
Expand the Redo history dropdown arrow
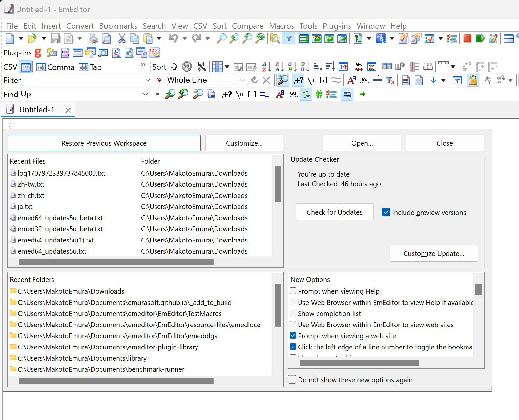(207, 39)
